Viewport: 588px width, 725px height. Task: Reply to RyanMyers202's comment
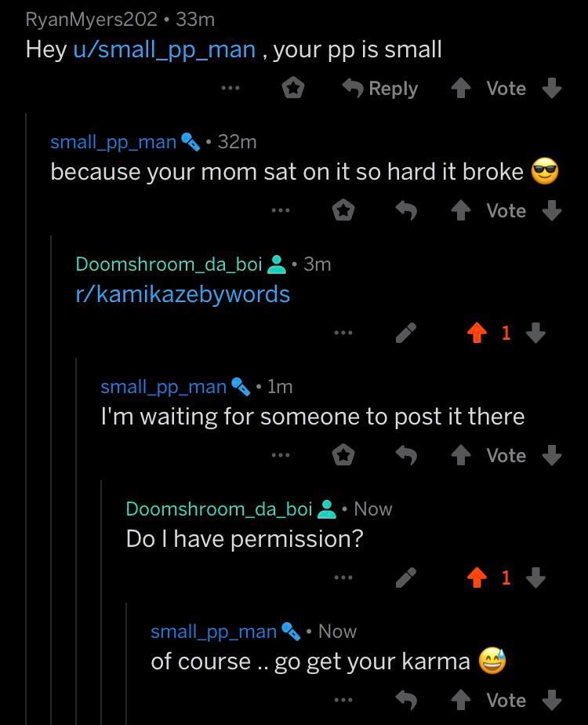(x=381, y=88)
